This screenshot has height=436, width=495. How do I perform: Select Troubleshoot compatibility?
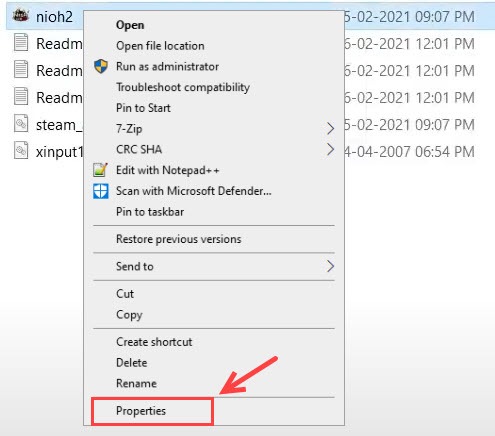(183, 87)
